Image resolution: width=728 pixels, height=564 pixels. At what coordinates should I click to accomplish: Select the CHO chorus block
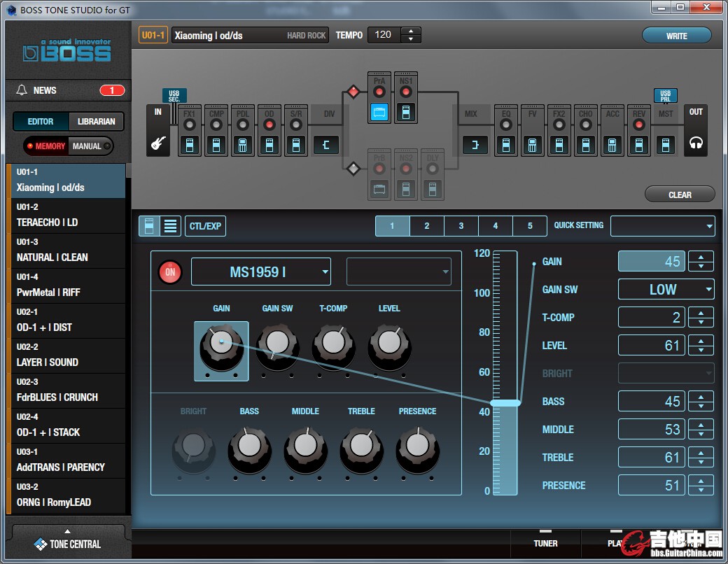(585, 130)
